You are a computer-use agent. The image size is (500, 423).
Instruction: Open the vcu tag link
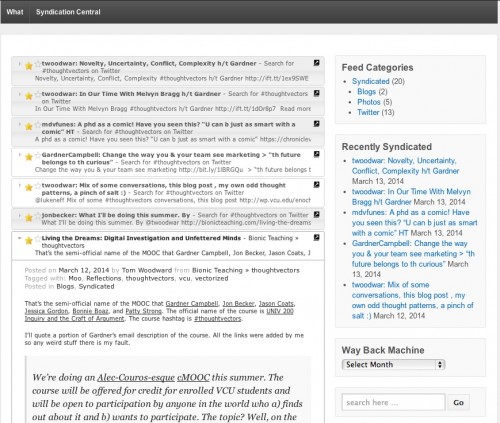[185, 278]
